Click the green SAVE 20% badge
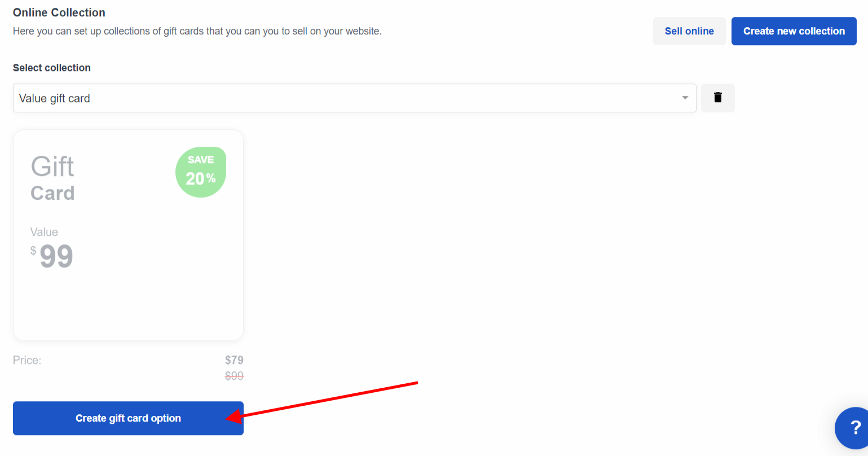 (201, 172)
